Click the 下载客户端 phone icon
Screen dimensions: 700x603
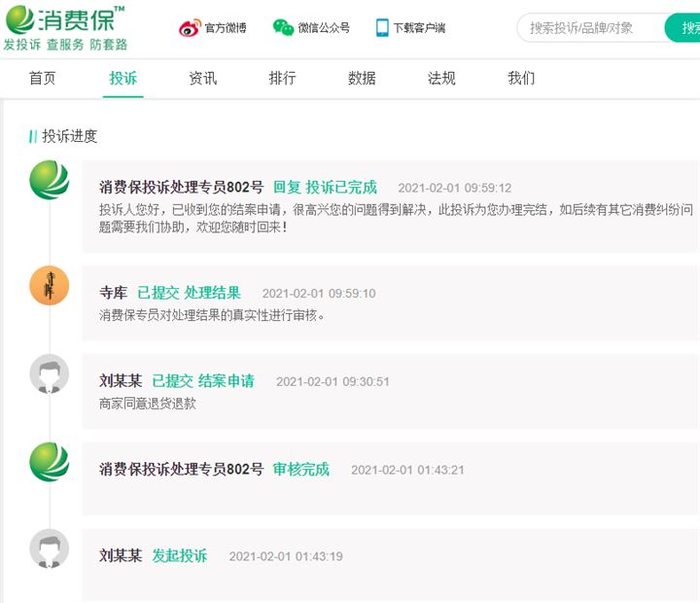click(x=382, y=27)
